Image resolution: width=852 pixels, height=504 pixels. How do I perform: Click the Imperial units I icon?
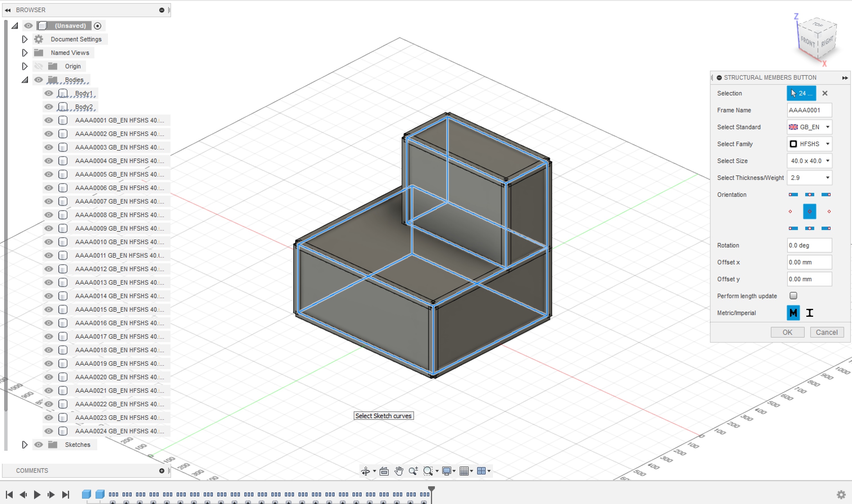(809, 313)
